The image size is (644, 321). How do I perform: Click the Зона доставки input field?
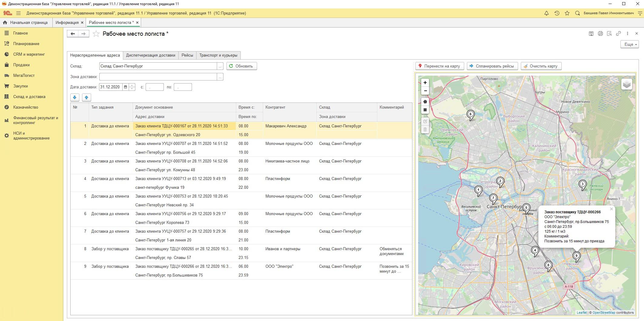158,77
